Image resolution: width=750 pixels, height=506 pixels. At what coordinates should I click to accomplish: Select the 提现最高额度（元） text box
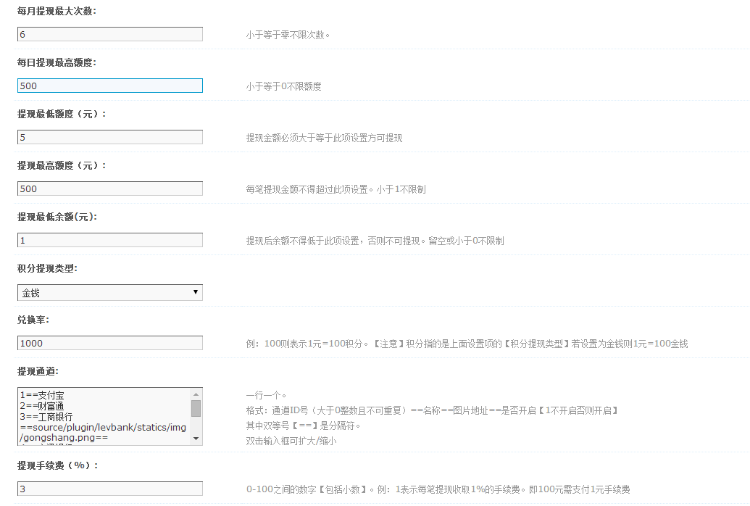click(110, 188)
